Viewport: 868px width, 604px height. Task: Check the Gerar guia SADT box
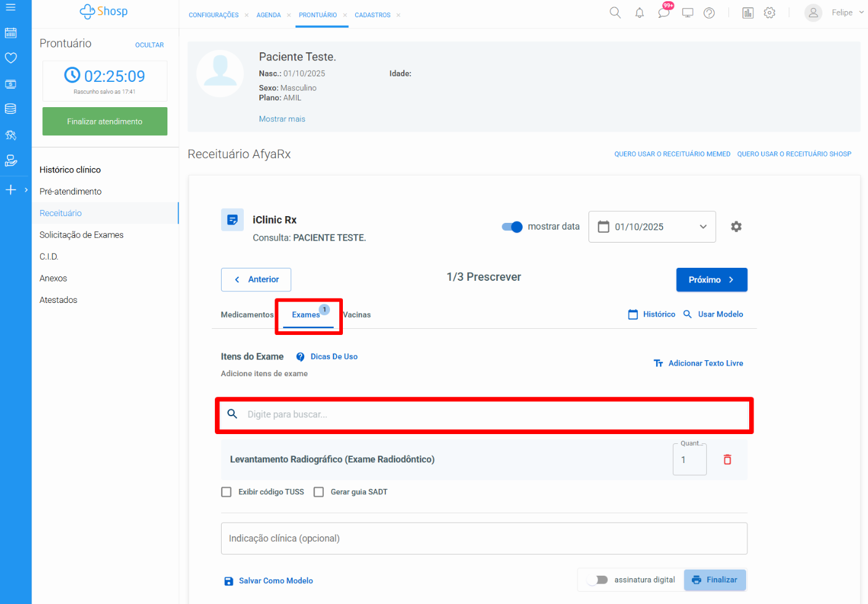pos(319,492)
